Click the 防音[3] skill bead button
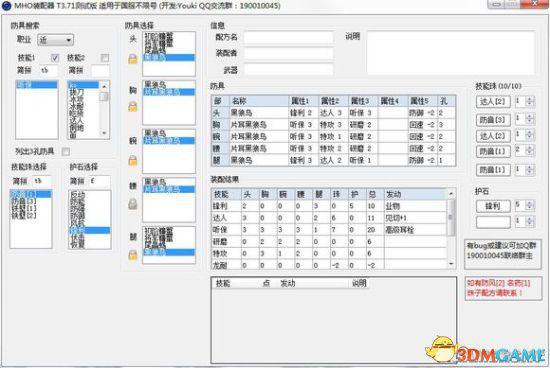 coord(493,120)
